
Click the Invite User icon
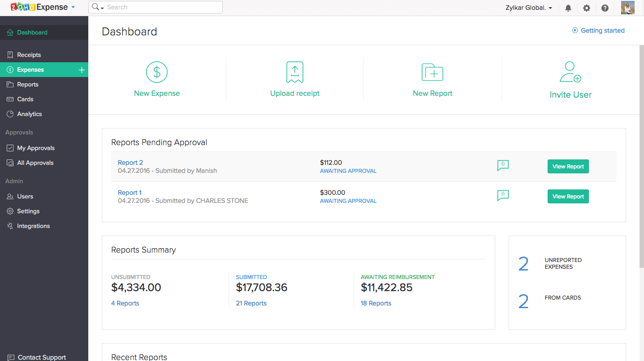(570, 72)
